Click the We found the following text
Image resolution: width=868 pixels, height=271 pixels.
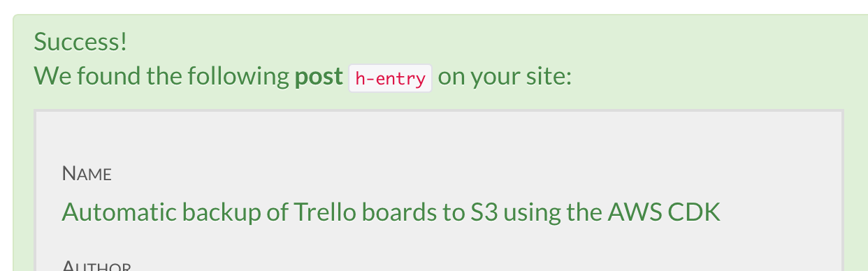(161, 77)
